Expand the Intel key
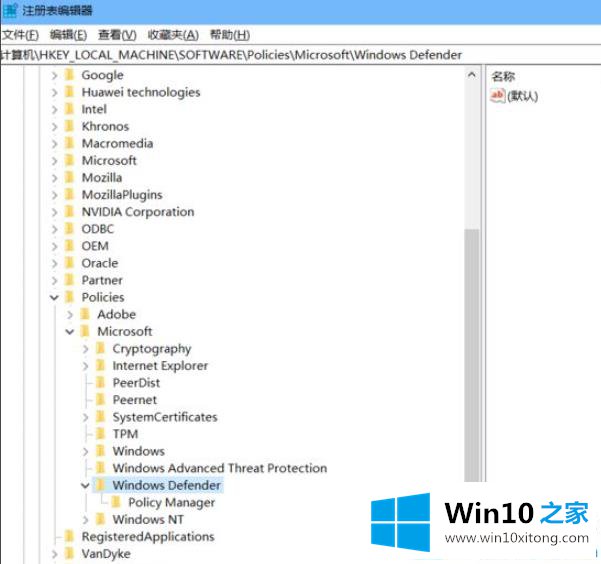601x564 pixels. point(54,110)
